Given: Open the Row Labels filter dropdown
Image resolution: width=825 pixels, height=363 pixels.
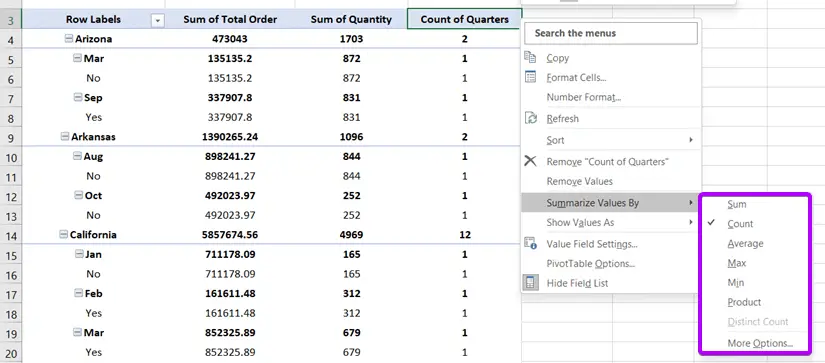Looking at the screenshot, I should (157, 21).
